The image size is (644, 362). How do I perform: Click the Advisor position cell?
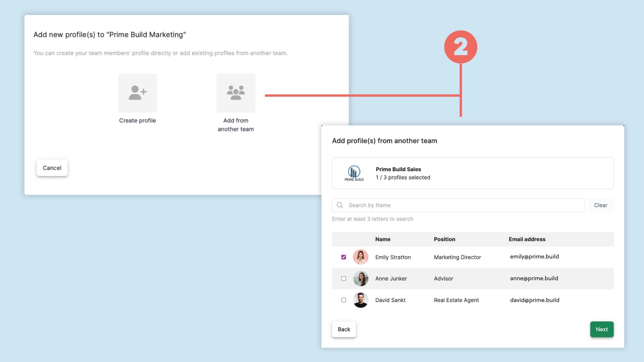coord(443,279)
